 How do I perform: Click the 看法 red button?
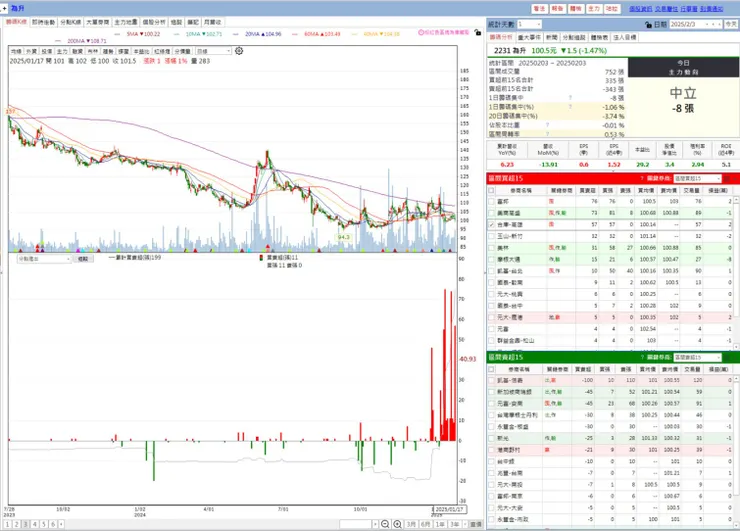pos(539,8)
